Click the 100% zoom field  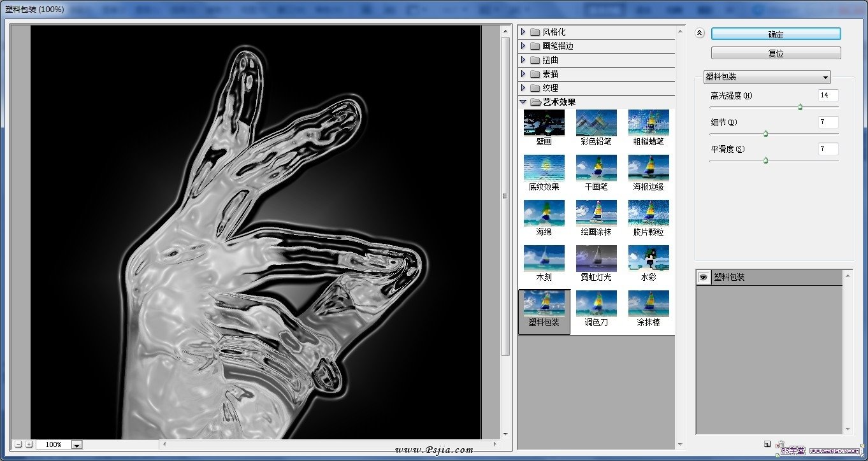pos(54,444)
